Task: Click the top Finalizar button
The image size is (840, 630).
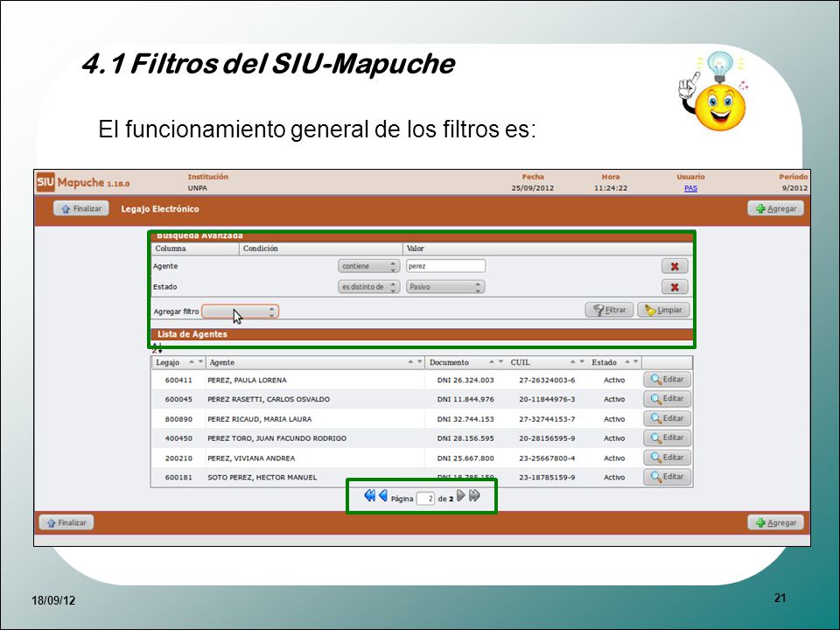Action: tap(80, 208)
